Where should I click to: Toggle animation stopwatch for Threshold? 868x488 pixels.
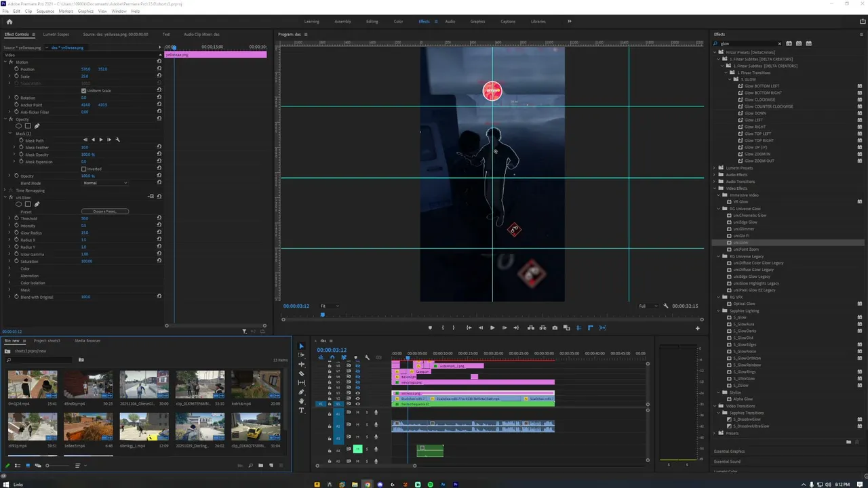[16, 218]
